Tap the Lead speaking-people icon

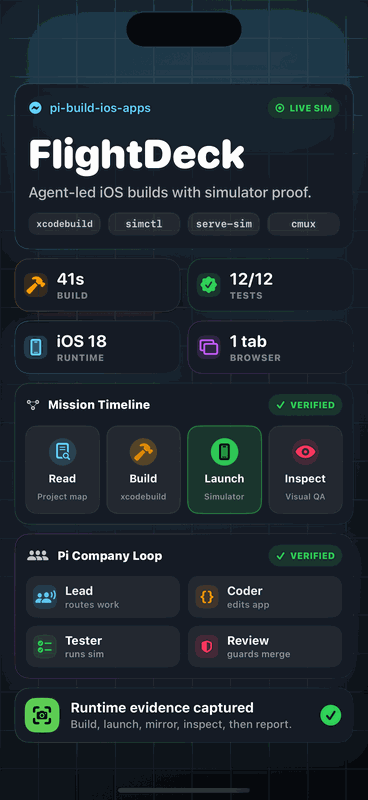coord(45,597)
